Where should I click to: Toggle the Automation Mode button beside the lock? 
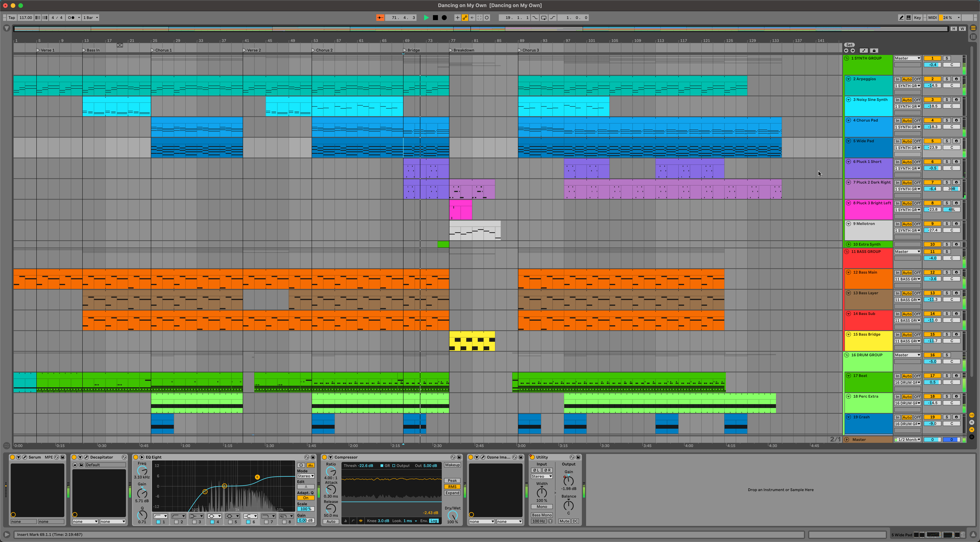864,51
